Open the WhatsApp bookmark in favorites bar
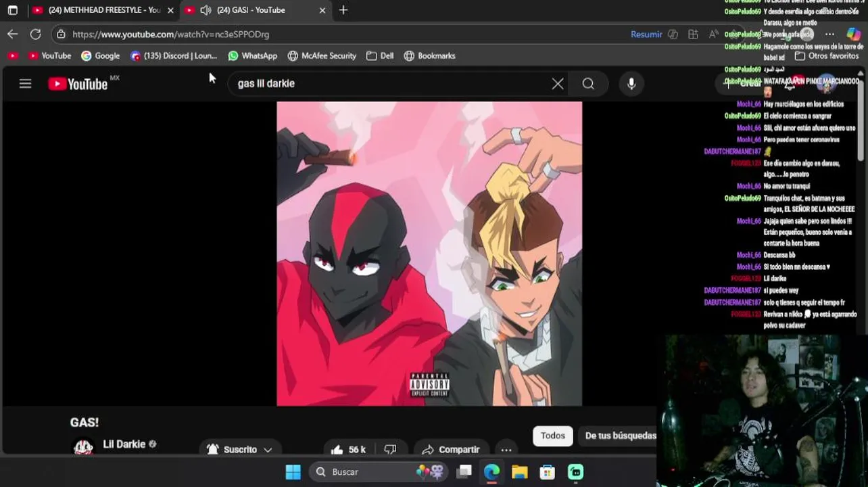The width and height of the screenshot is (868, 487). pos(253,56)
